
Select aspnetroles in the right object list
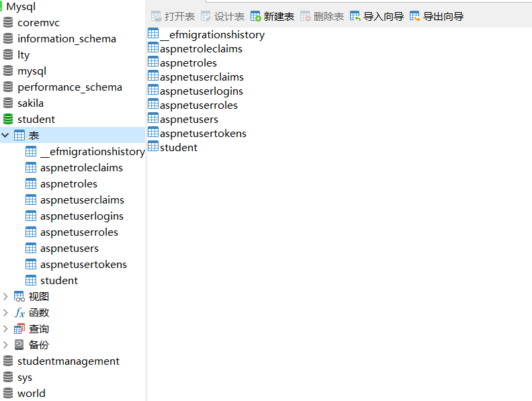pos(188,62)
